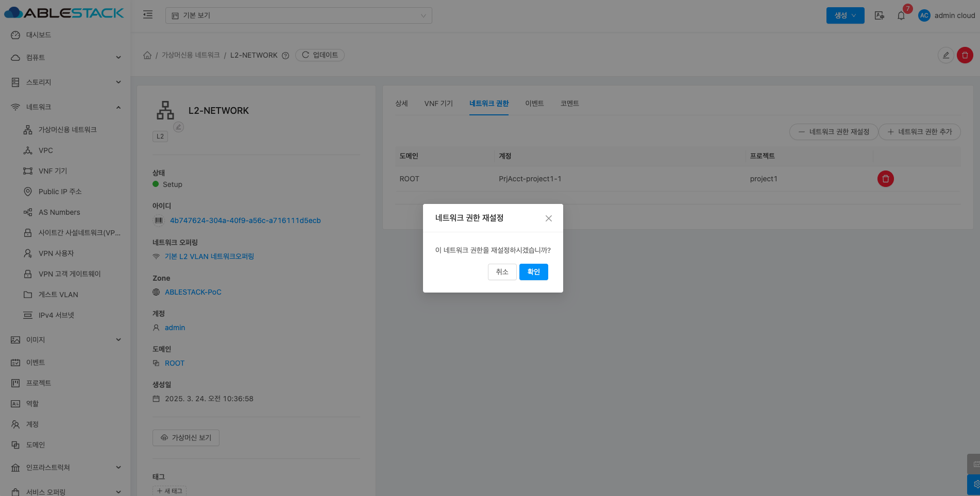Click the 네트워크 권한 추가 button
This screenshot has height=496, width=980.
coord(920,132)
